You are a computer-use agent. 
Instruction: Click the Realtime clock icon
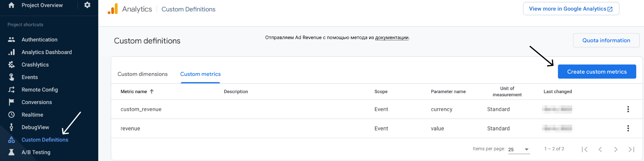tap(11, 115)
